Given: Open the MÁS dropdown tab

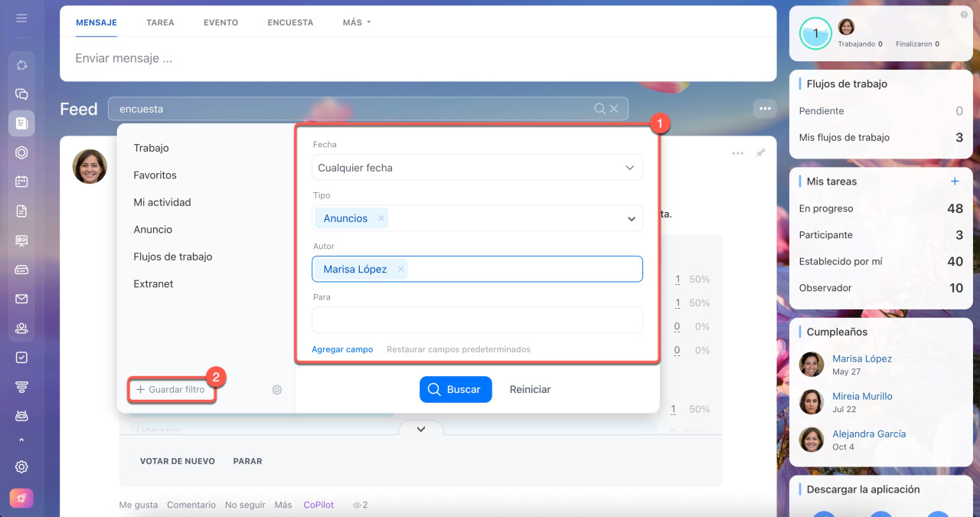Looking at the screenshot, I should (357, 22).
